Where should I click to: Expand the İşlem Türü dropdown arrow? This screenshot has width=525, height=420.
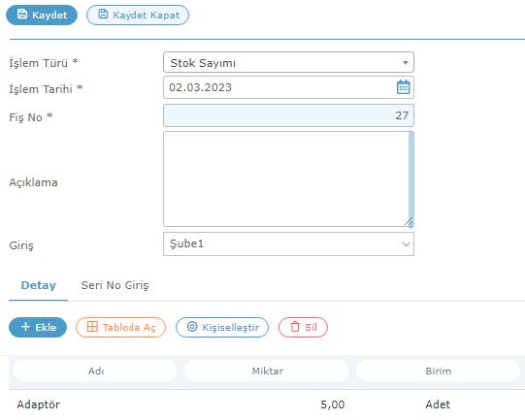coord(406,63)
